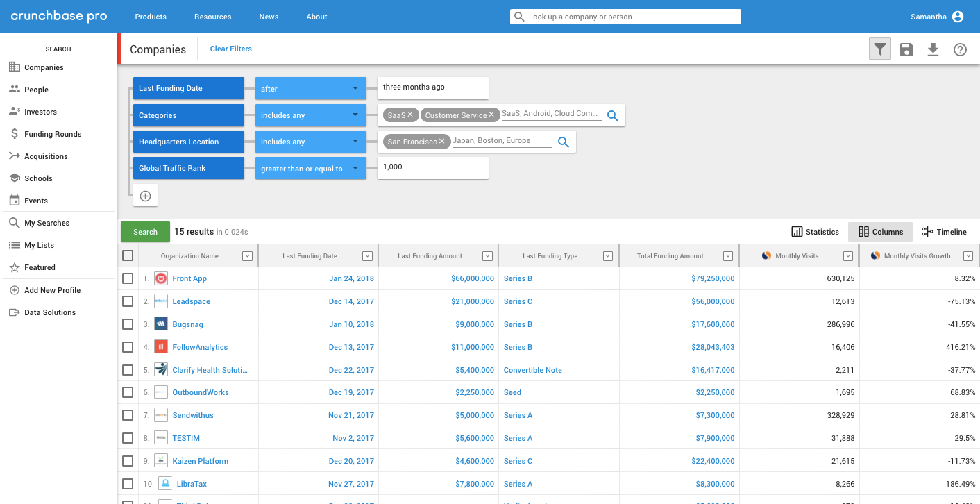The width and height of the screenshot is (980, 504).
Task: Check the Front App row checkbox
Action: (x=128, y=278)
